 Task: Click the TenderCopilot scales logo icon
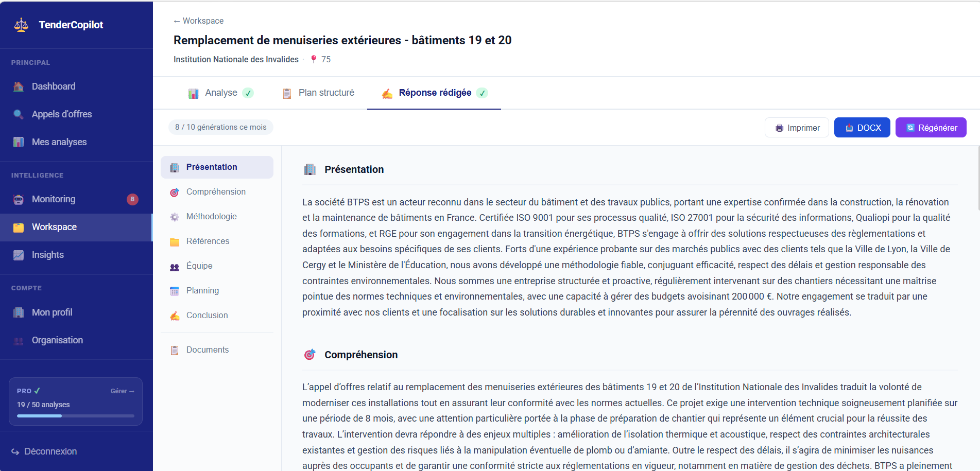coord(21,25)
